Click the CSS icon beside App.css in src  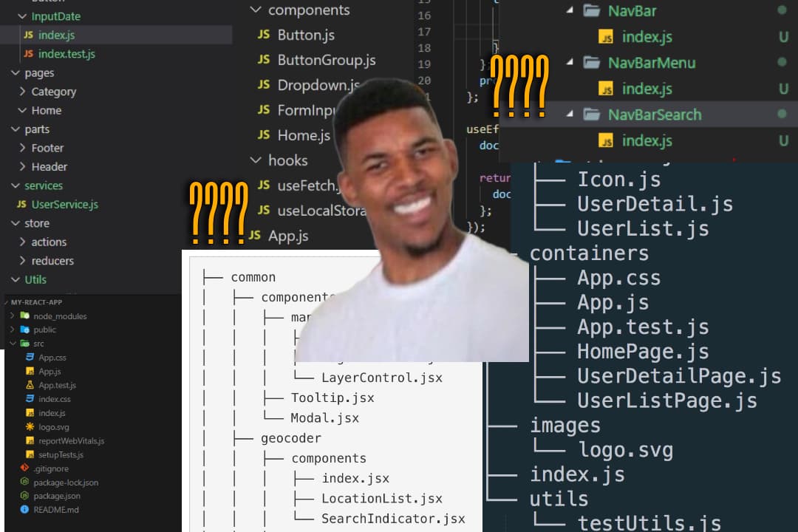click(x=30, y=358)
